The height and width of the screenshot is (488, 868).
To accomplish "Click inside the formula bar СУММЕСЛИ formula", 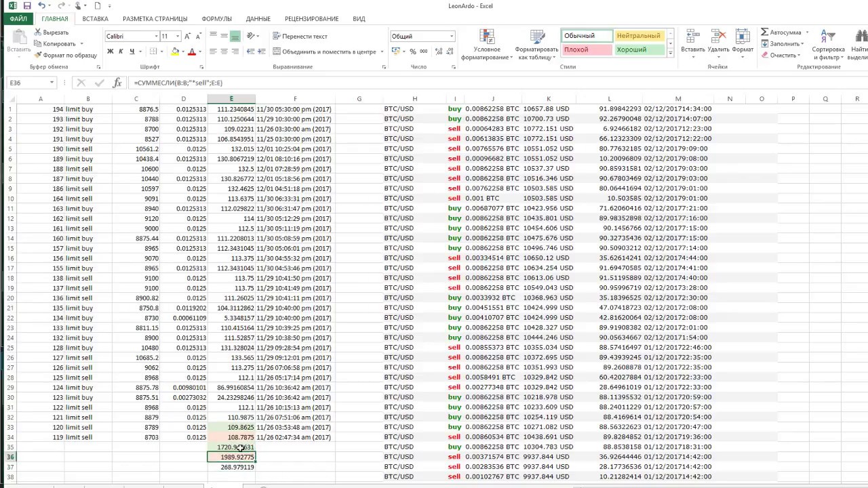I will pos(178,83).
